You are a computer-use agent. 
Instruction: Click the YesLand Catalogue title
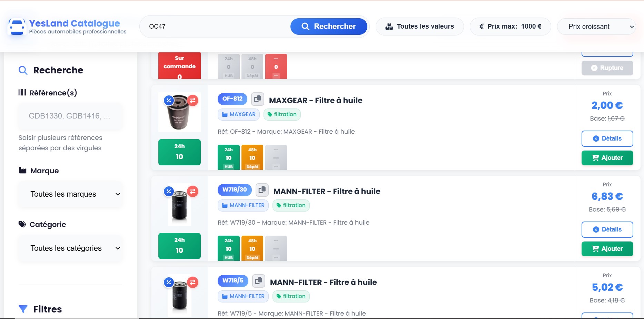coord(75,23)
